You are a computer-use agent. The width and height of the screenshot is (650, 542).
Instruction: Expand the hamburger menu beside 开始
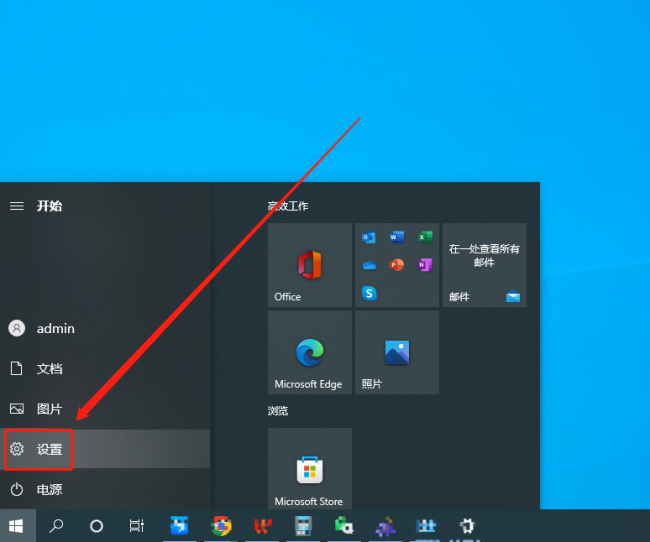(x=17, y=206)
